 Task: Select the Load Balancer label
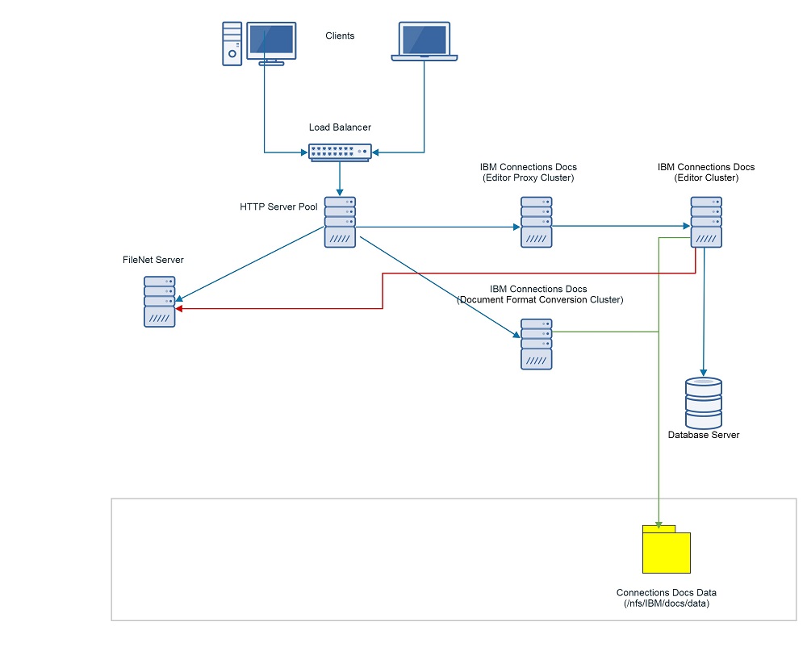(340, 127)
